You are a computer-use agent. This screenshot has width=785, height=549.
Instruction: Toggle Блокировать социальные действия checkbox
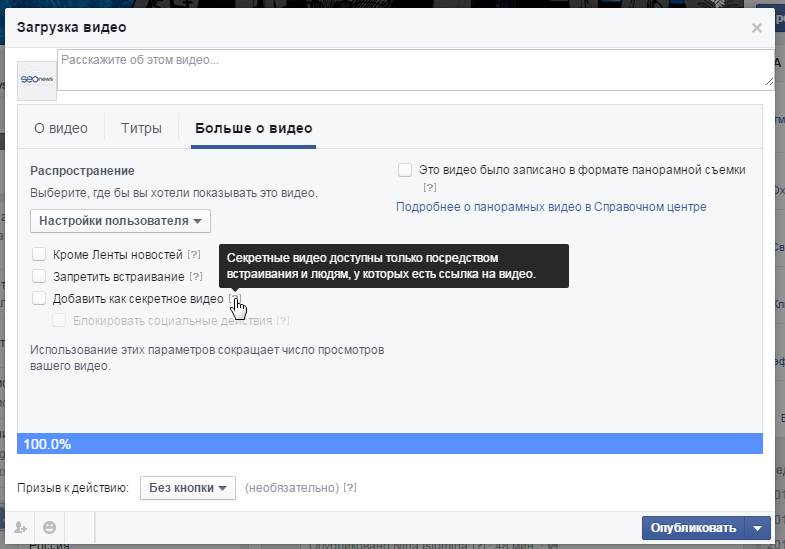point(59,320)
